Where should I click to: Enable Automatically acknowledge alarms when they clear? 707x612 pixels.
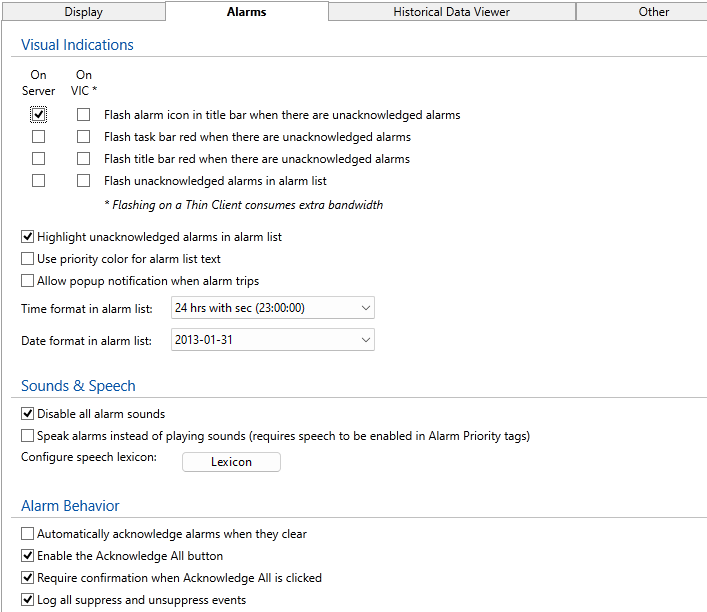(x=28, y=534)
